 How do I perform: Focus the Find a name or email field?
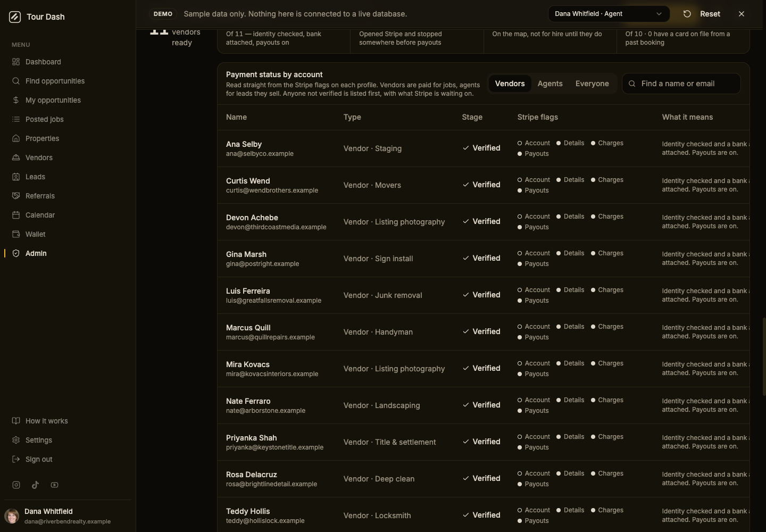tap(681, 84)
